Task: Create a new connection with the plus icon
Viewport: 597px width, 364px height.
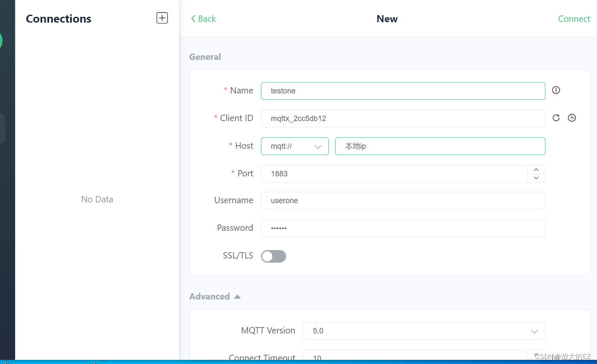Action: click(162, 18)
